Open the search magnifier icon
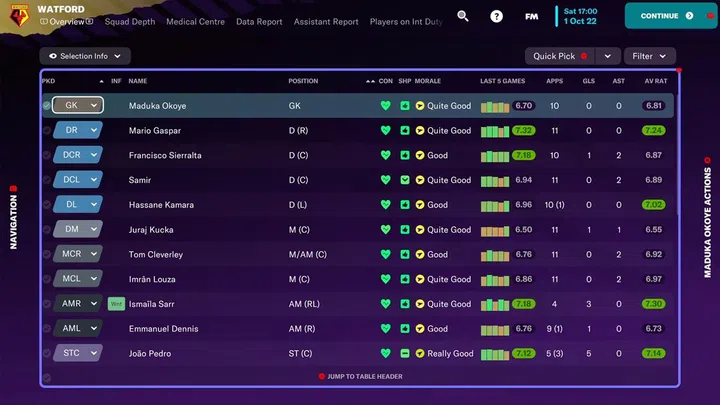The width and height of the screenshot is (720, 405). tap(462, 16)
